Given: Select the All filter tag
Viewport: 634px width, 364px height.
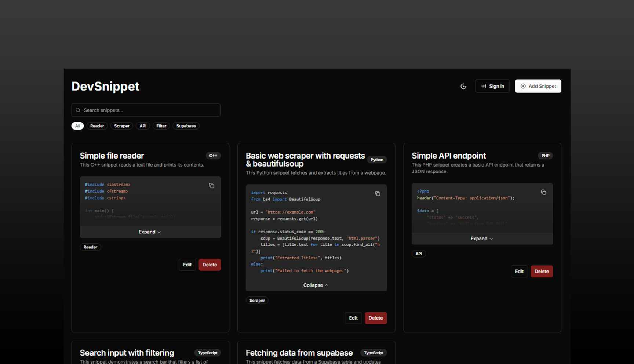Looking at the screenshot, I should point(77,126).
